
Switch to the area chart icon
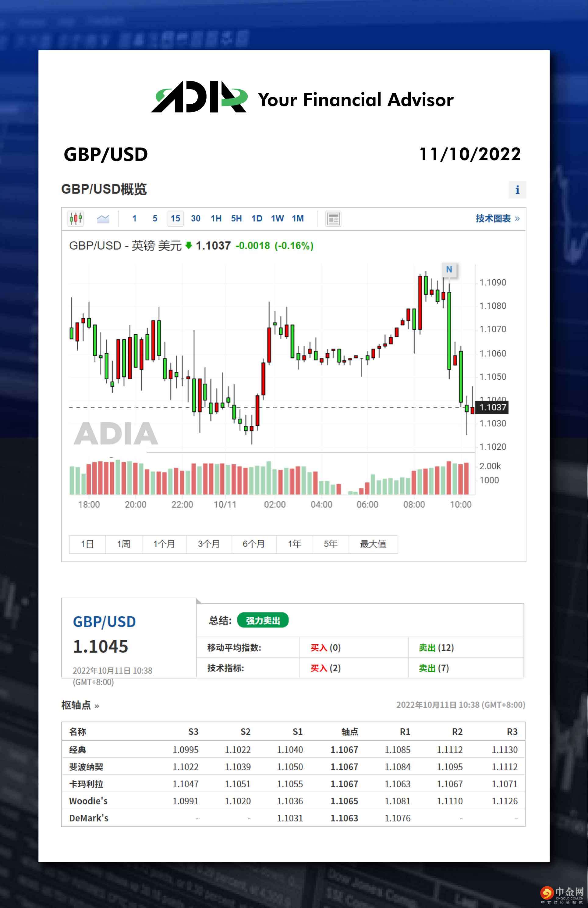coord(103,219)
